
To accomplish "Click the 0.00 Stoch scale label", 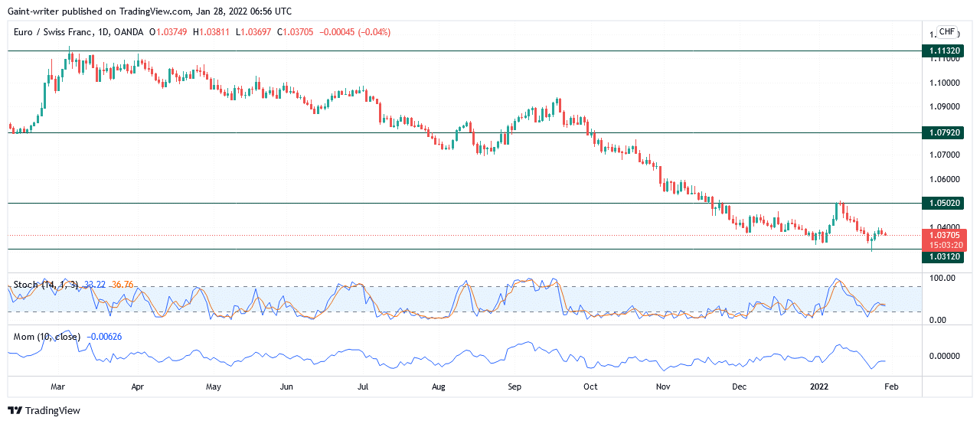I will coord(938,321).
